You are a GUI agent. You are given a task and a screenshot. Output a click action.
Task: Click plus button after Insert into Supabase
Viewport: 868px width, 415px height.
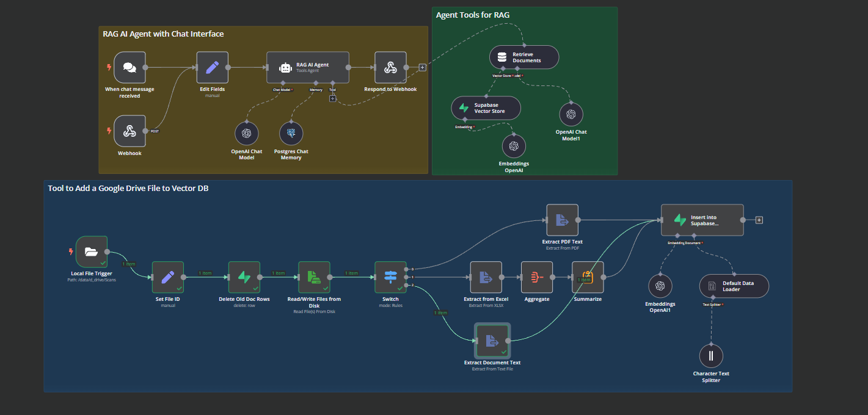click(759, 220)
